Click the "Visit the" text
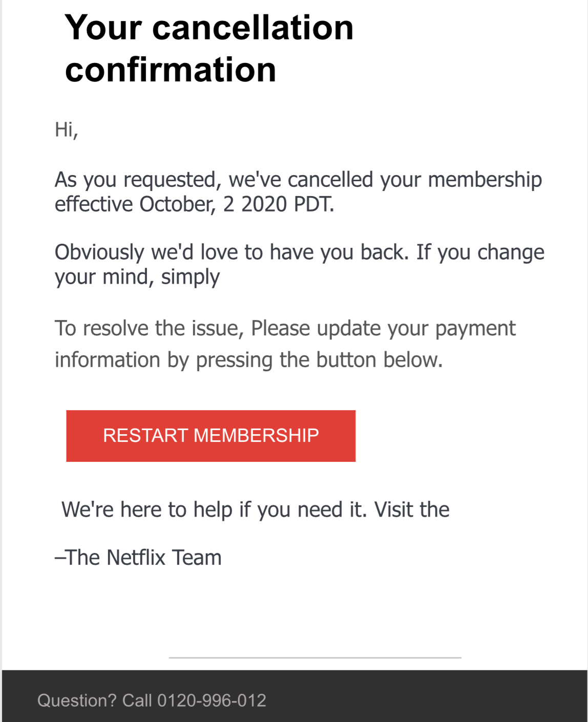Screen dimensions: 588x722 pos(412,510)
